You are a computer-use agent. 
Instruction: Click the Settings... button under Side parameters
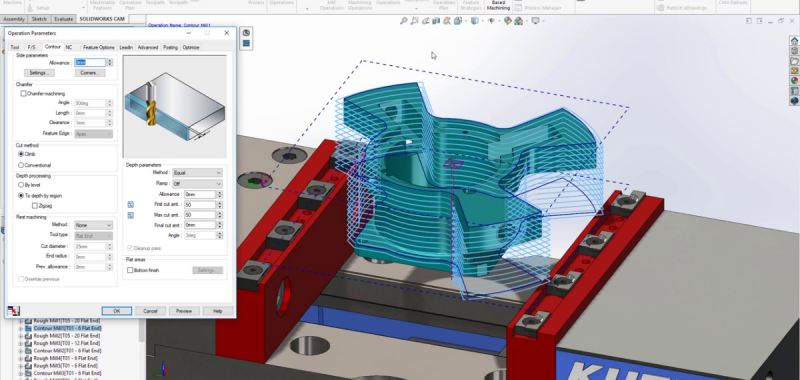(x=39, y=73)
